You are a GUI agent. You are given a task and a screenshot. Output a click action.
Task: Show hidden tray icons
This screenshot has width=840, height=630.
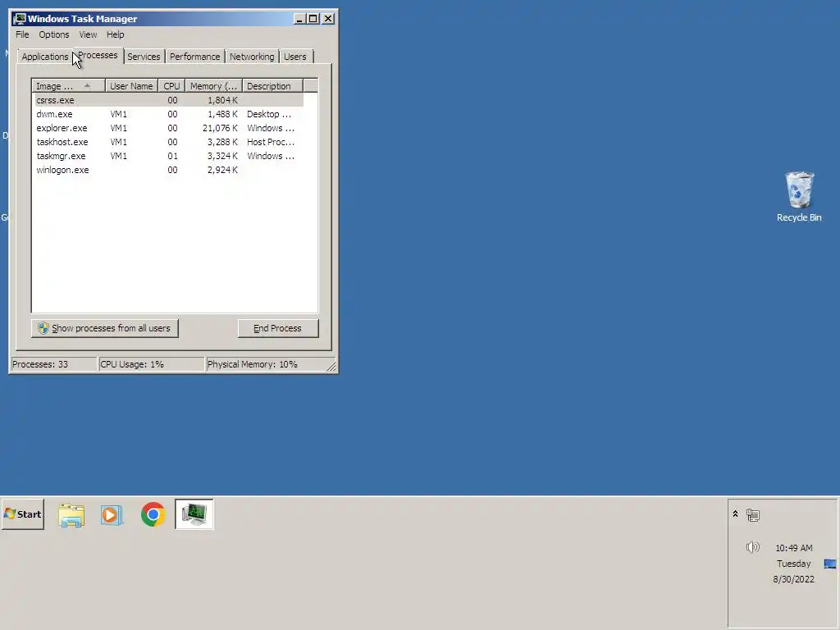736,514
